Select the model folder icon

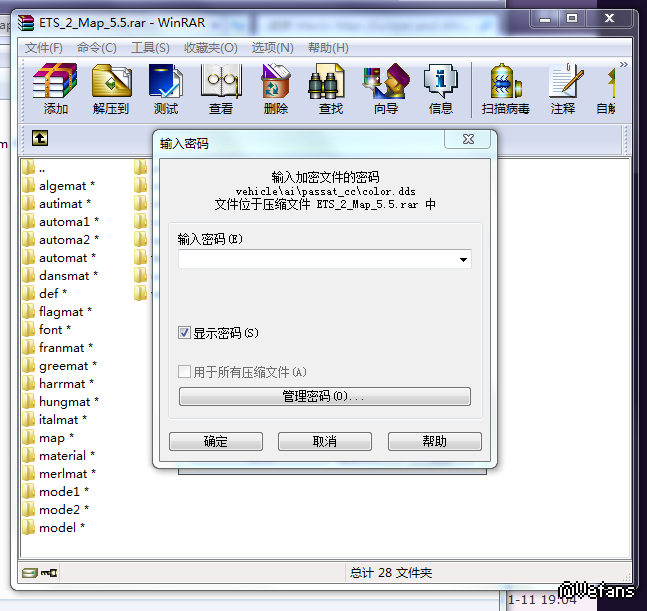pos(28,527)
